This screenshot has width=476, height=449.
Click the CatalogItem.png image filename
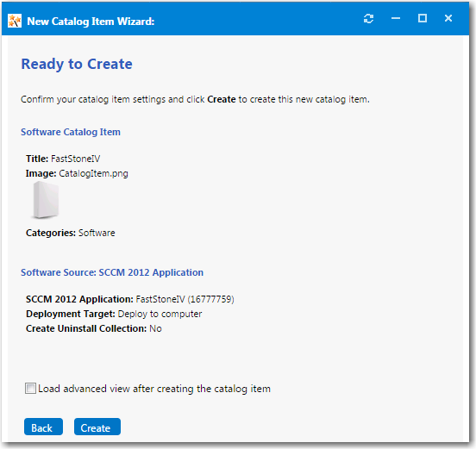pyautogui.click(x=93, y=173)
